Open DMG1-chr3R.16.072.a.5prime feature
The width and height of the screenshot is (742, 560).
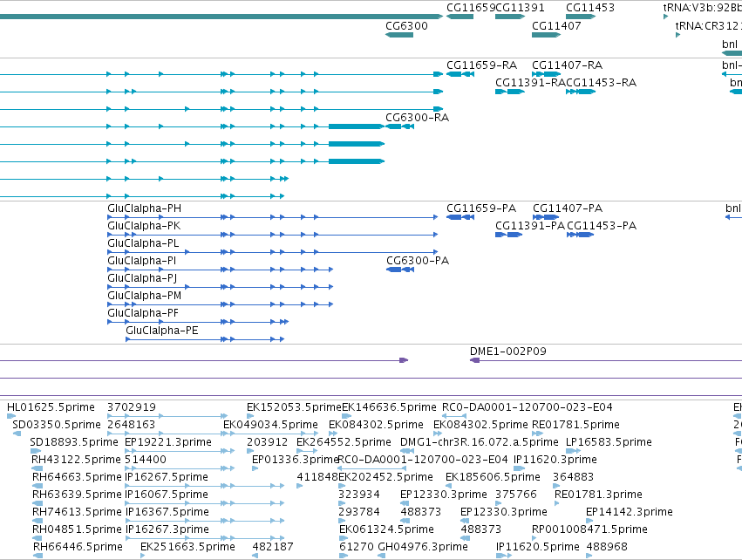479,442
